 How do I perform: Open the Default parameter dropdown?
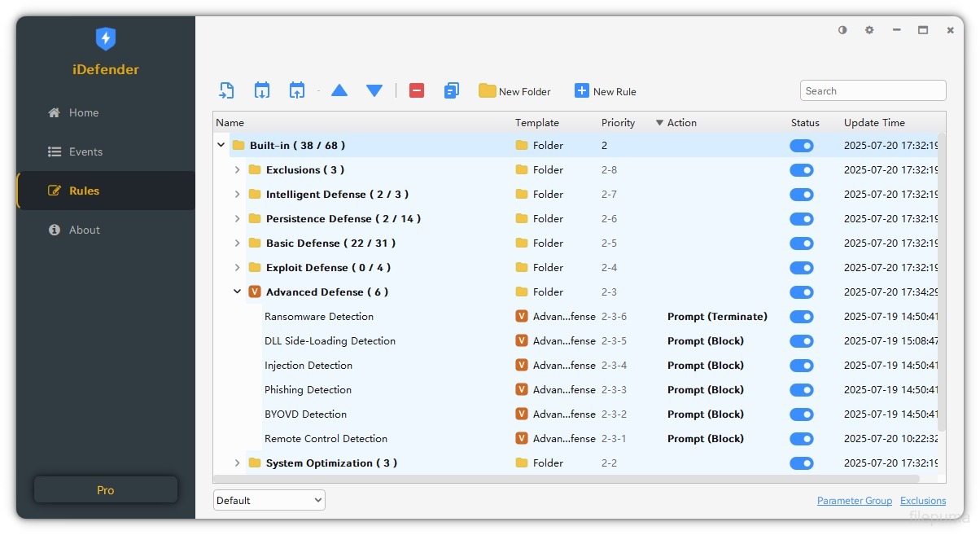click(269, 500)
